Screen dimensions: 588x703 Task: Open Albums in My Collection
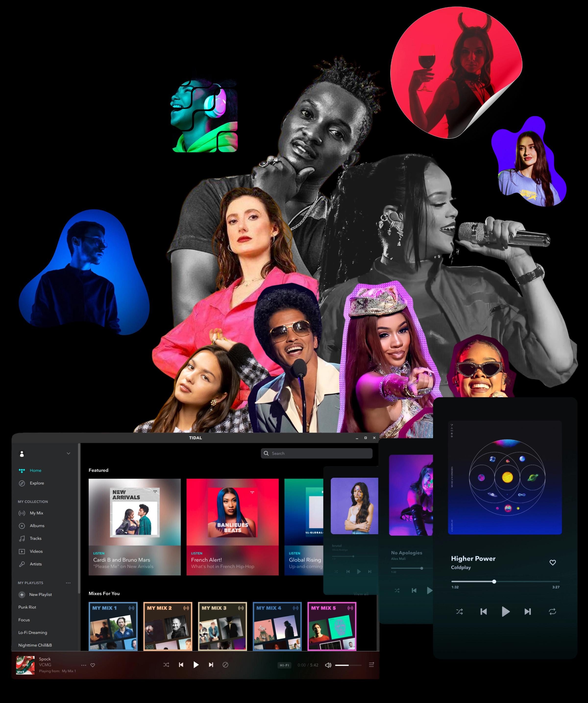click(31, 526)
